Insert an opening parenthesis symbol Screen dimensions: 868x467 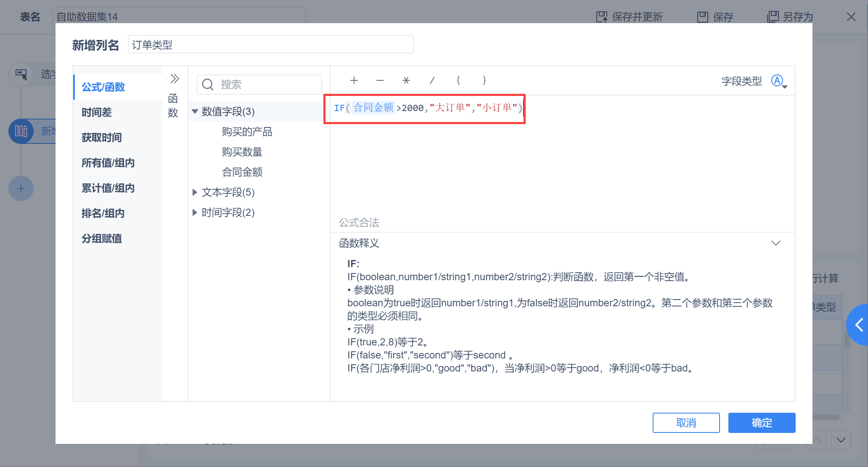[458, 80]
